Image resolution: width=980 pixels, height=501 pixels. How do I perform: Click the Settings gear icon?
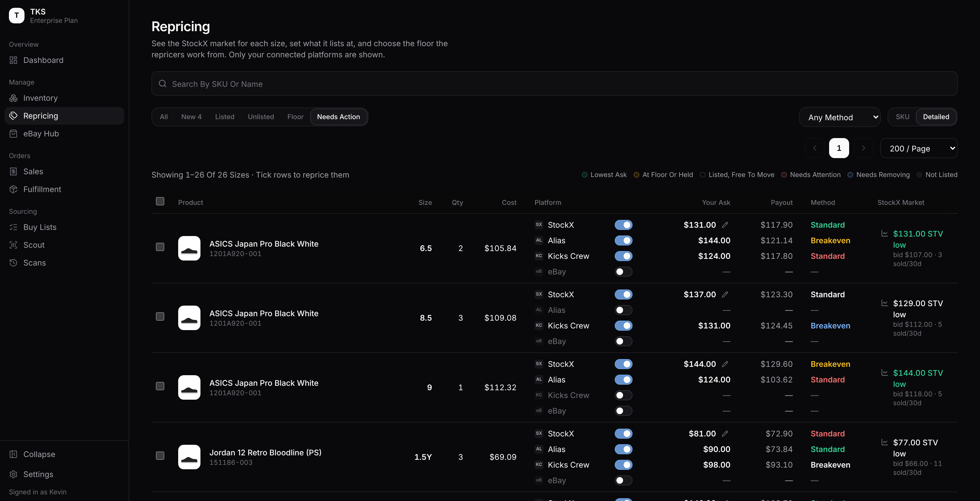pyautogui.click(x=13, y=474)
